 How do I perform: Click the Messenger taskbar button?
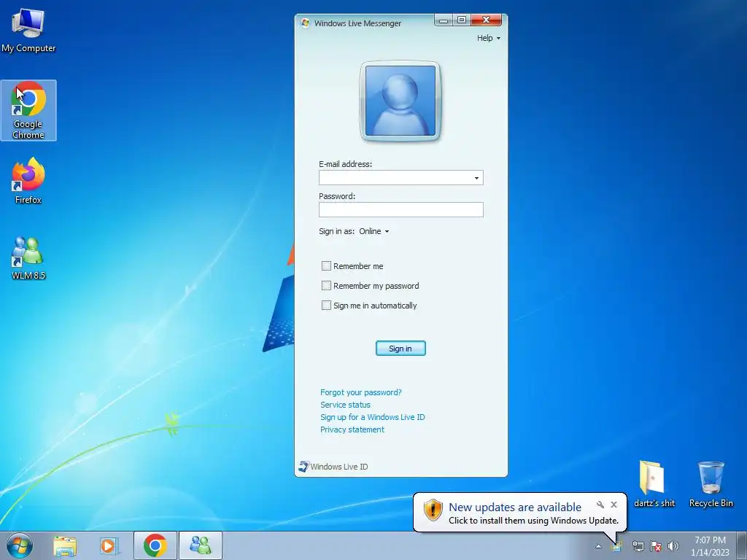click(x=200, y=545)
